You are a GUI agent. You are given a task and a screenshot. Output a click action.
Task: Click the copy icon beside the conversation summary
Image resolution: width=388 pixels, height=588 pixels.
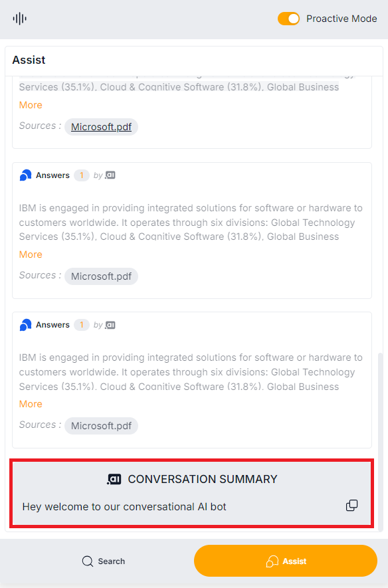[x=351, y=505]
